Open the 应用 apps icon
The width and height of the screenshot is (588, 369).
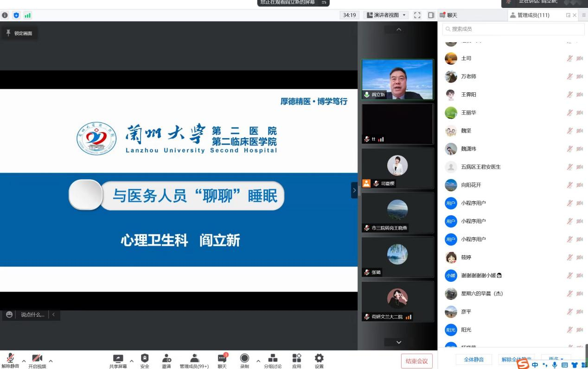click(297, 358)
